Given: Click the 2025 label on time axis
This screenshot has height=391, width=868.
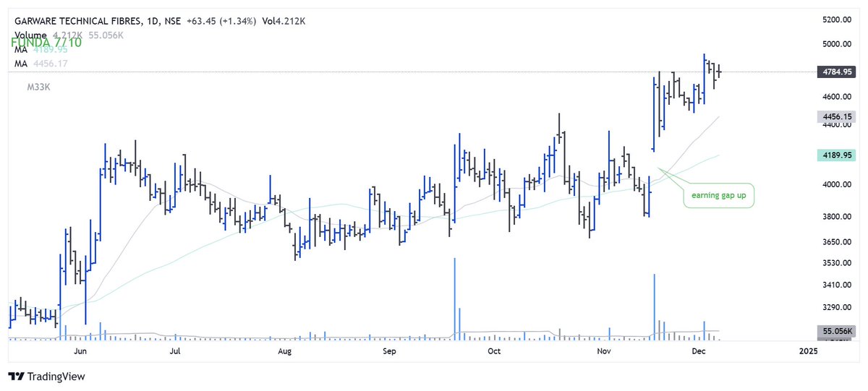Looking at the screenshot, I should tap(809, 351).
